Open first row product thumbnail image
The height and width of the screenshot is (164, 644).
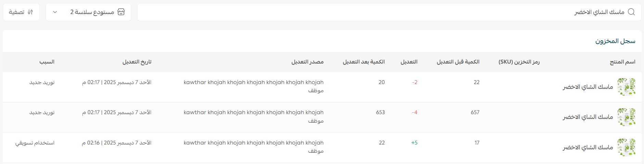tap(626, 87)
